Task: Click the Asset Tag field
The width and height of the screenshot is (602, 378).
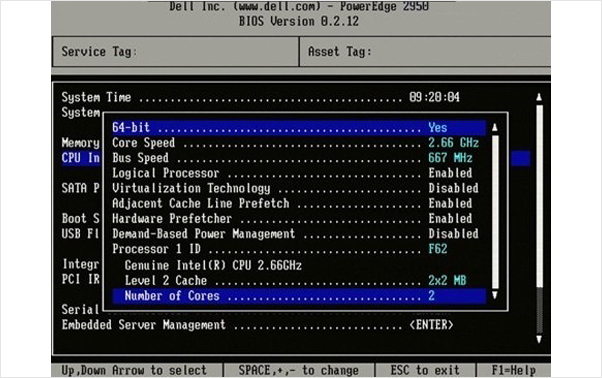Action: click(425, 51)
